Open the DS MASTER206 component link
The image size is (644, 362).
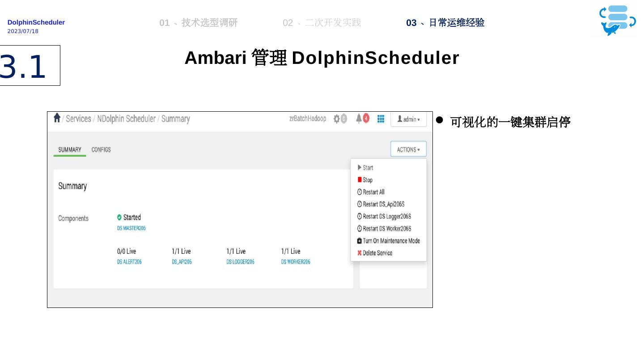(x=131, y=228)
